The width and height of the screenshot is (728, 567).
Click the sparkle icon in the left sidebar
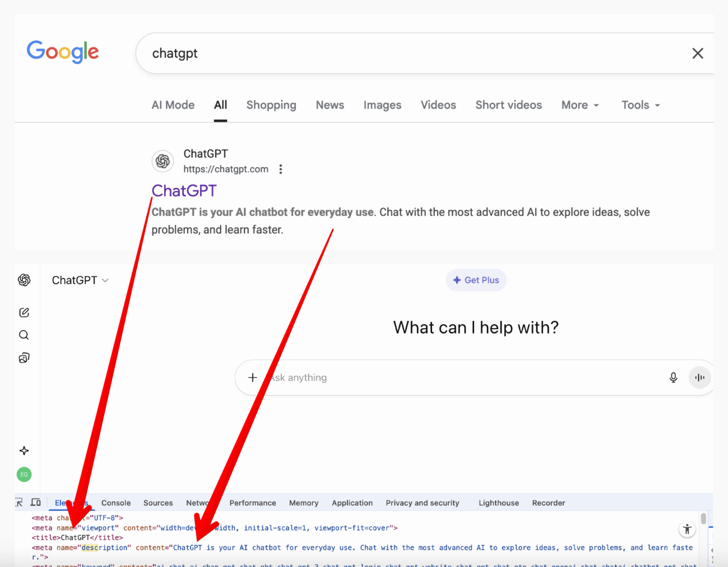[x=24, y=451]
